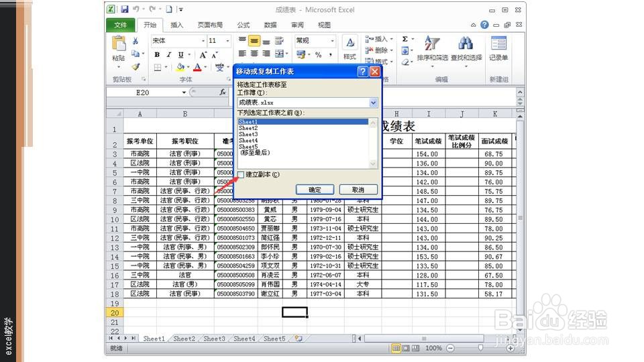Click the Format Painter brush icon
644x362 pixels.
[136, 66]
